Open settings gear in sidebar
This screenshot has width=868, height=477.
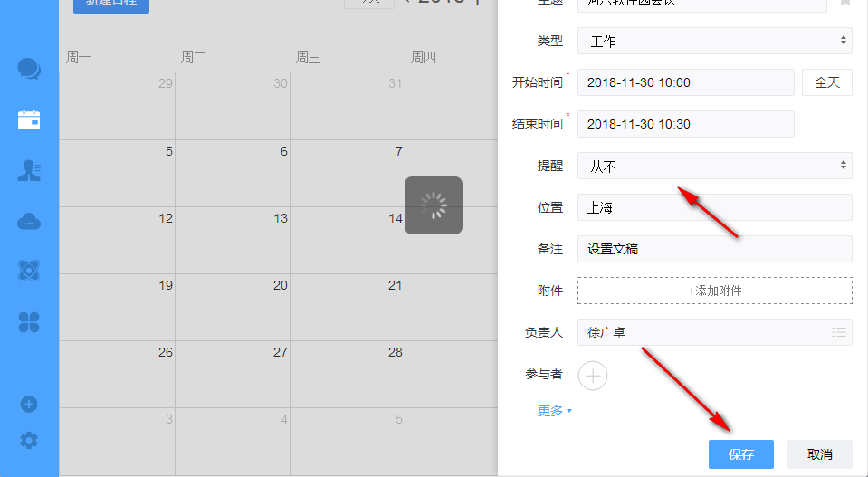(x=29, y=441)
